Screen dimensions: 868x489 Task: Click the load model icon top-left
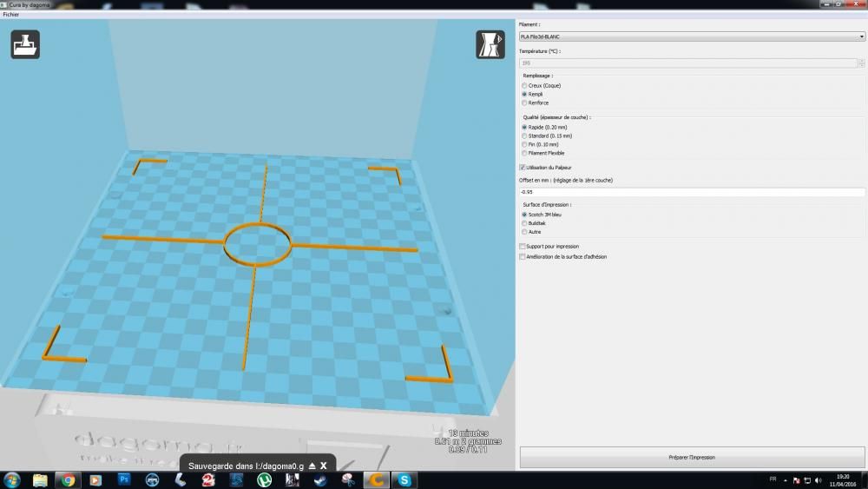click(x=25, y=44)
